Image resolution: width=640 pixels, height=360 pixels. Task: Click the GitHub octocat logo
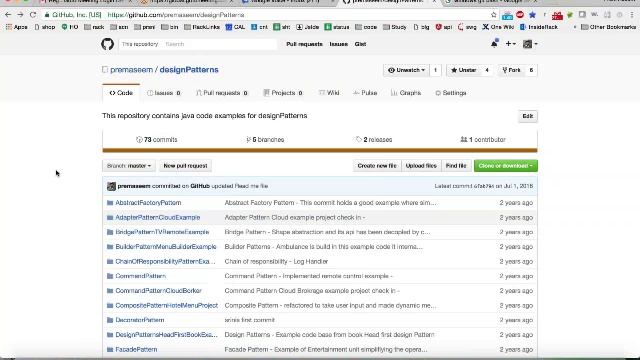(107, 44)
